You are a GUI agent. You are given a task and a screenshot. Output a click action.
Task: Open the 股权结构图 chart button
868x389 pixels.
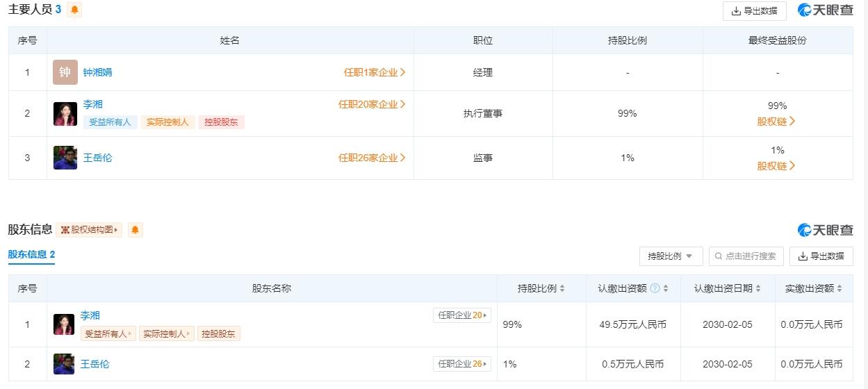tap(89, 230)
